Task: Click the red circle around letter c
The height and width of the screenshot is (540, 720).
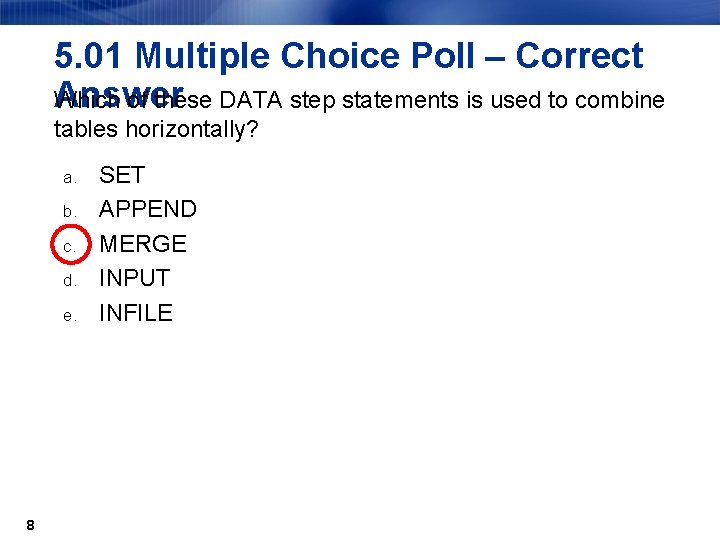Action: click(x=71, y=244)
